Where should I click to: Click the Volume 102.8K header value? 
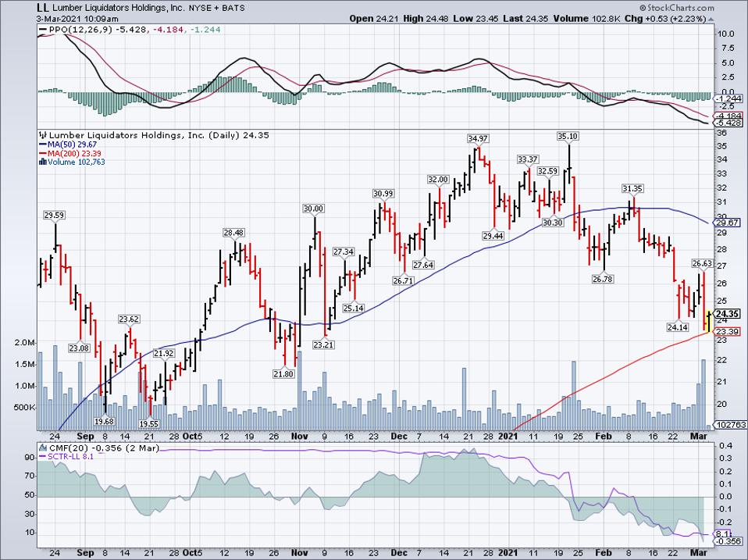pyautogui.click(x=587, y=19)
